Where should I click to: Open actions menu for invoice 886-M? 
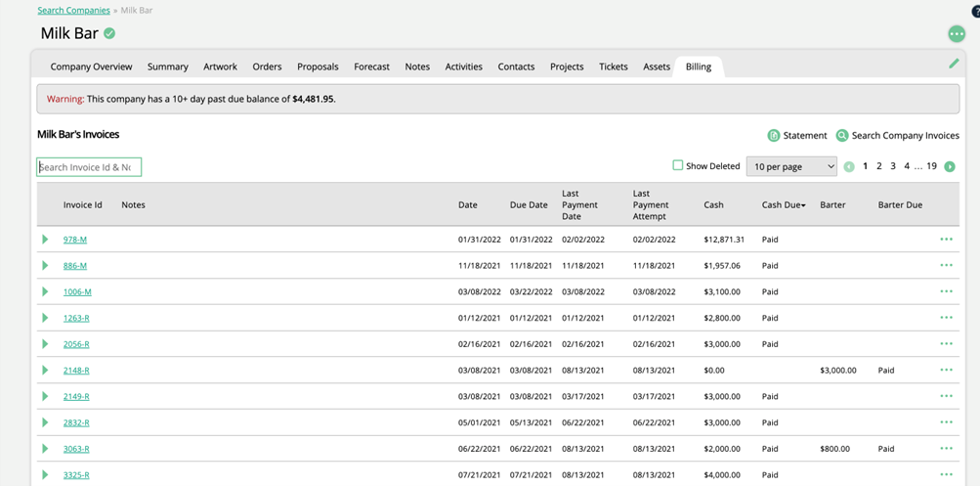[946, 265]
